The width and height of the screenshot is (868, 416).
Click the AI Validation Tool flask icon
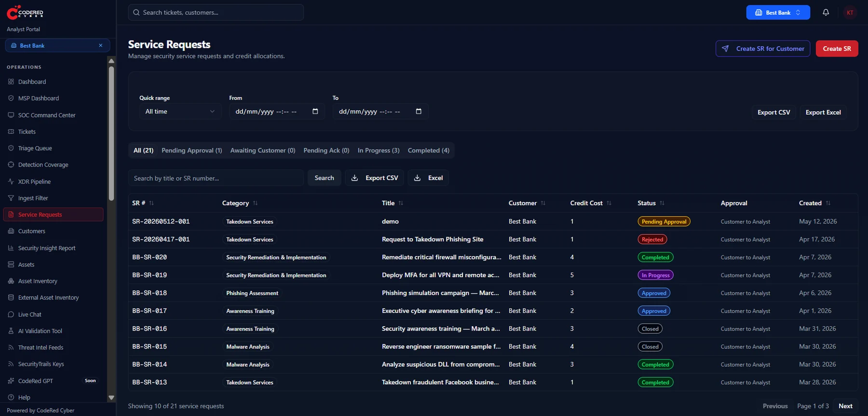click(x=11, y=331)
